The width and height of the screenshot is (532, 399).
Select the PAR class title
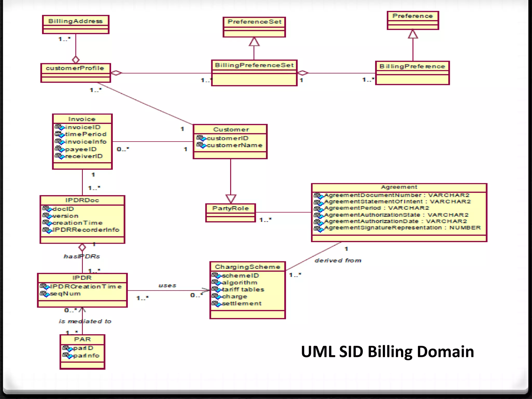(x=82, y=339)
